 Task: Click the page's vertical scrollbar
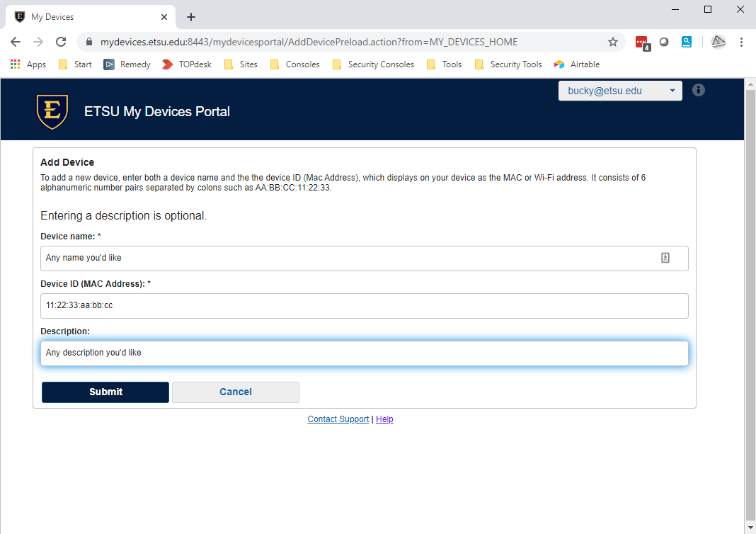pyautogui.click(x=750, y=297)
